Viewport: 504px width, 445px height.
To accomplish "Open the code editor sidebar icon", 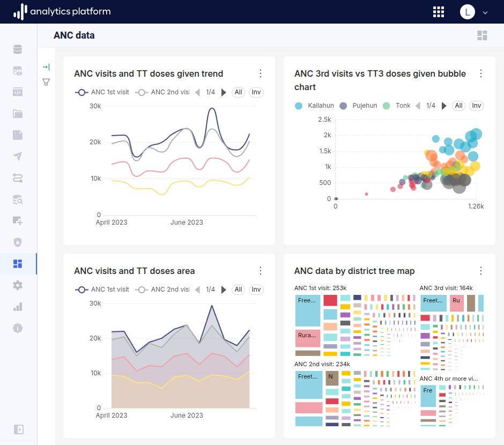I will tap(18, 92).
